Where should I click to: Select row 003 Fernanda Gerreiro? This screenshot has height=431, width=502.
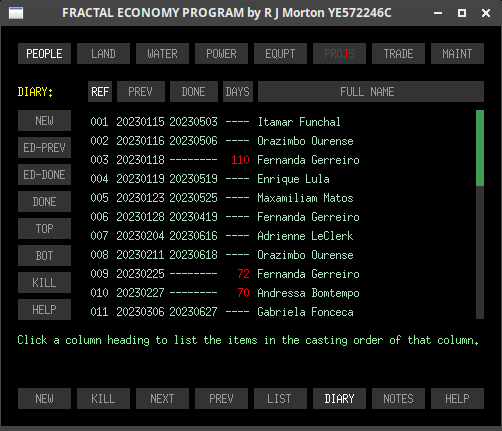225,160
